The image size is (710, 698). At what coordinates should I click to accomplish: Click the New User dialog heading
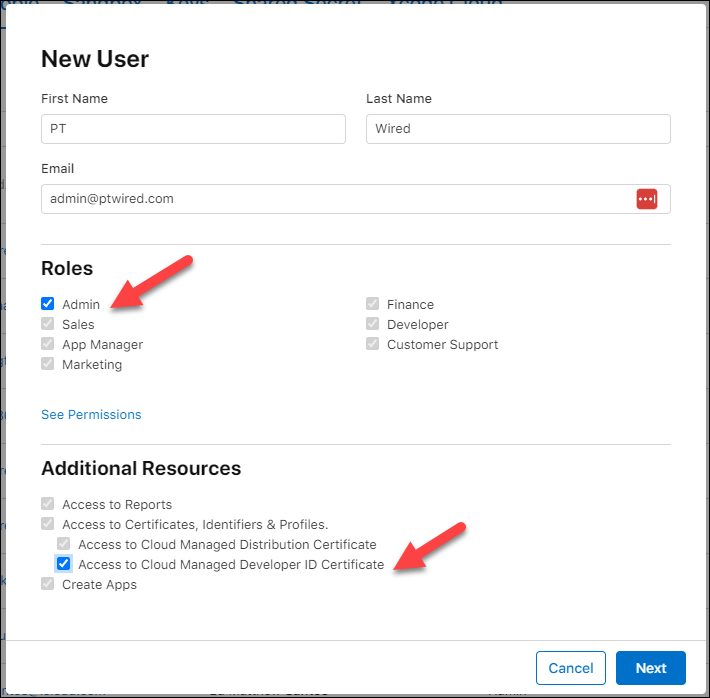pyautogui.click(x=95, y=59)
